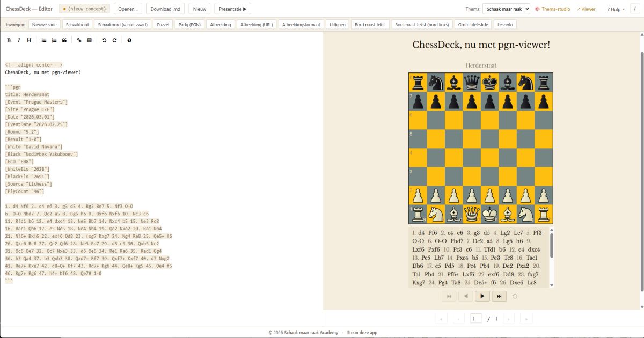Click the '<!-- align: center -->' comment line
The height and width of the screenshot is (338, 644).
[34, 64]
